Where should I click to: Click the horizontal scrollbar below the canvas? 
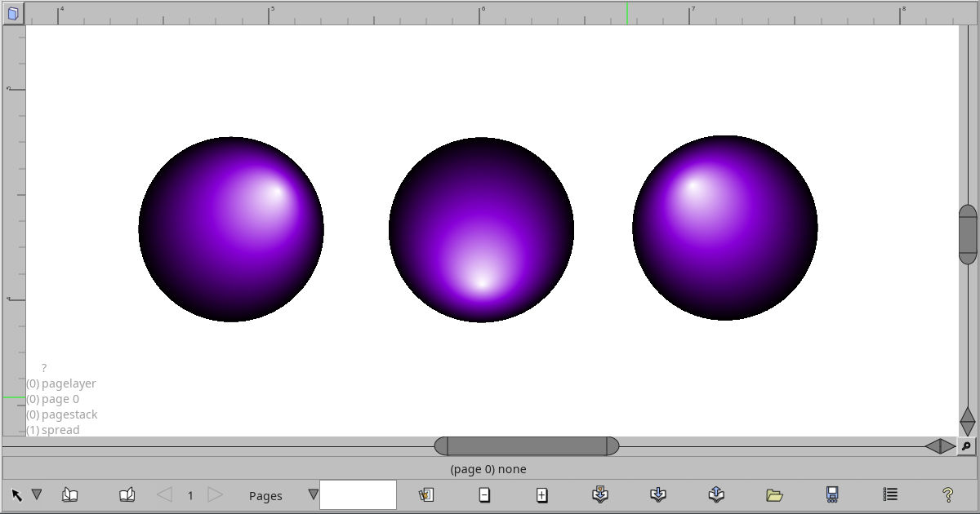click(x=527, y=445)
